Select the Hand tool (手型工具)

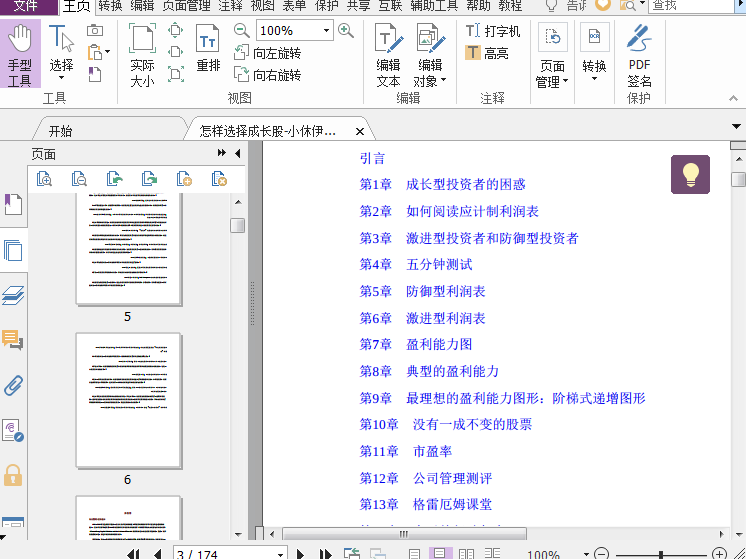tap(20, 55)
